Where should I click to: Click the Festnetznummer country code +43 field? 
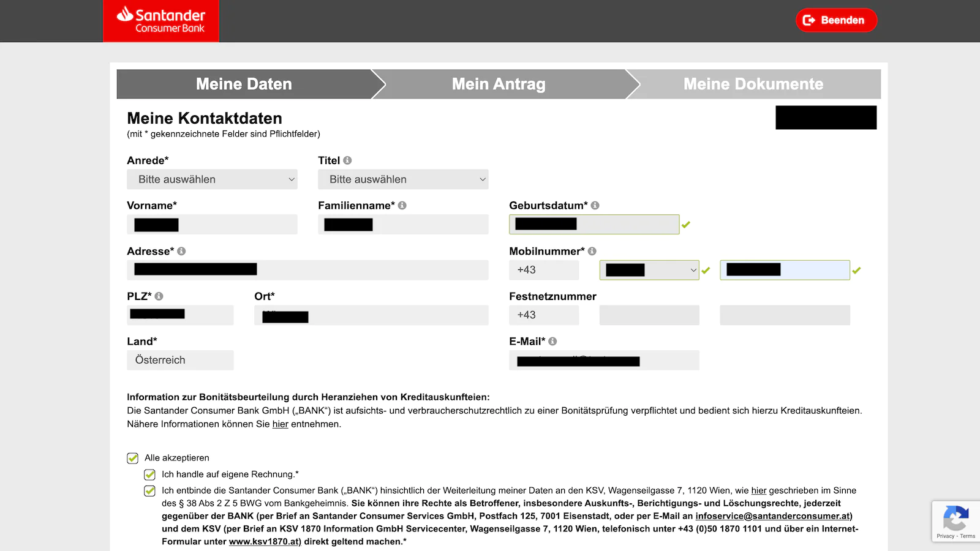coord(544,315)
